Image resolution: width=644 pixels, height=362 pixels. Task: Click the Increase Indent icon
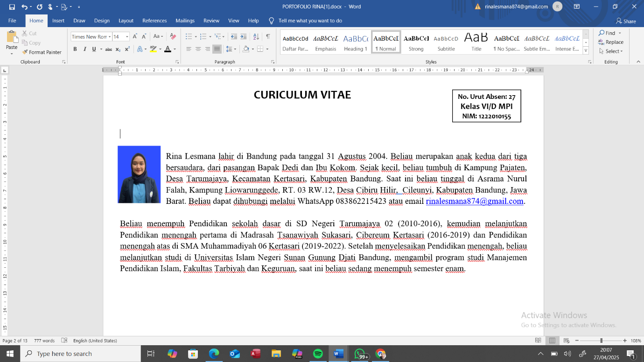point(243,36)
